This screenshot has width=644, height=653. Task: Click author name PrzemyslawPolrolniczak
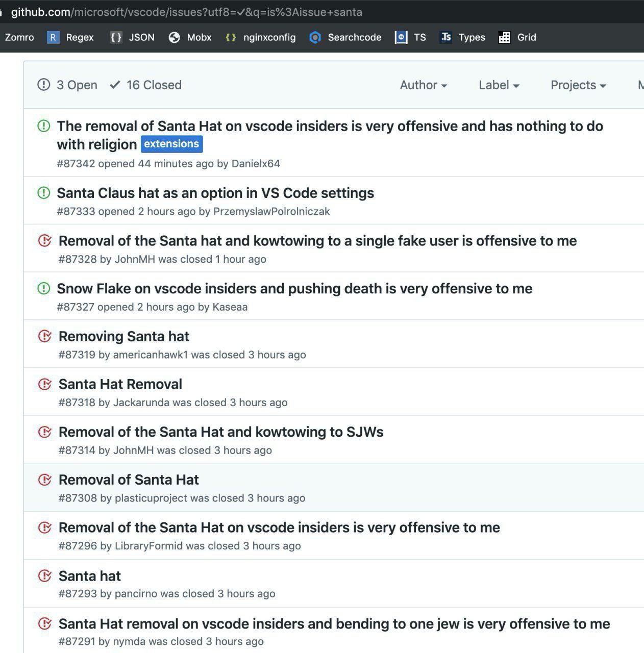click(x=271, y=211)
